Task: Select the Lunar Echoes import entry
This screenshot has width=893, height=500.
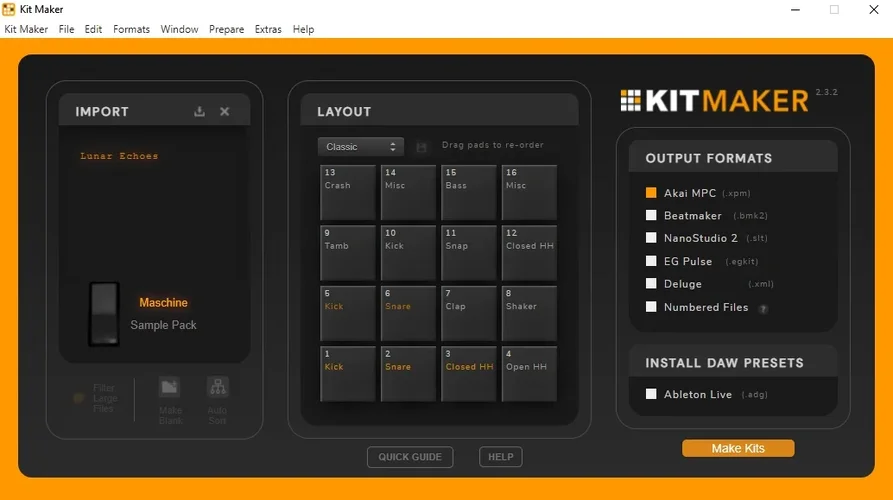Action: click(x=119, y=156)
